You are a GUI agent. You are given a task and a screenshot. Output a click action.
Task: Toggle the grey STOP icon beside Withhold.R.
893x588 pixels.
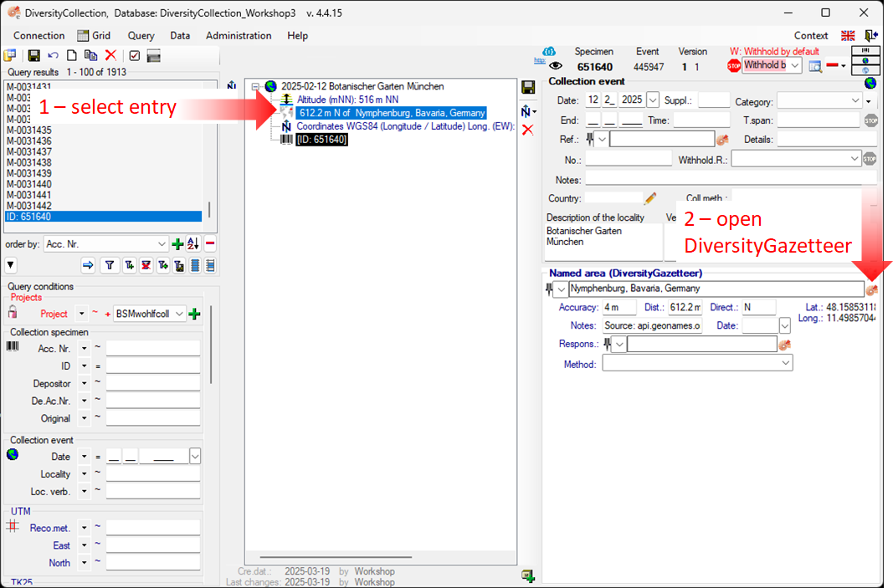click(869, 160)
